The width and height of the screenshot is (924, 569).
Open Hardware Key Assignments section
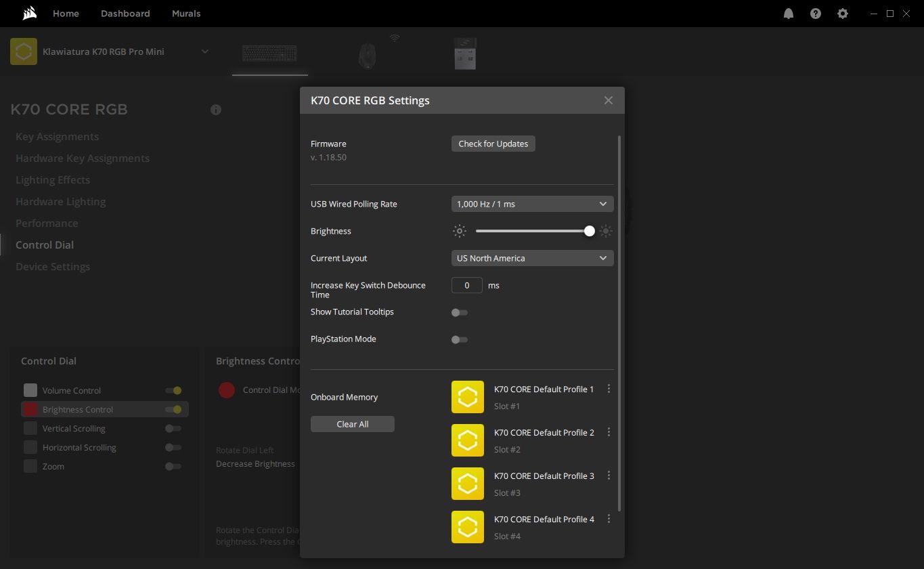coord(83,159)
